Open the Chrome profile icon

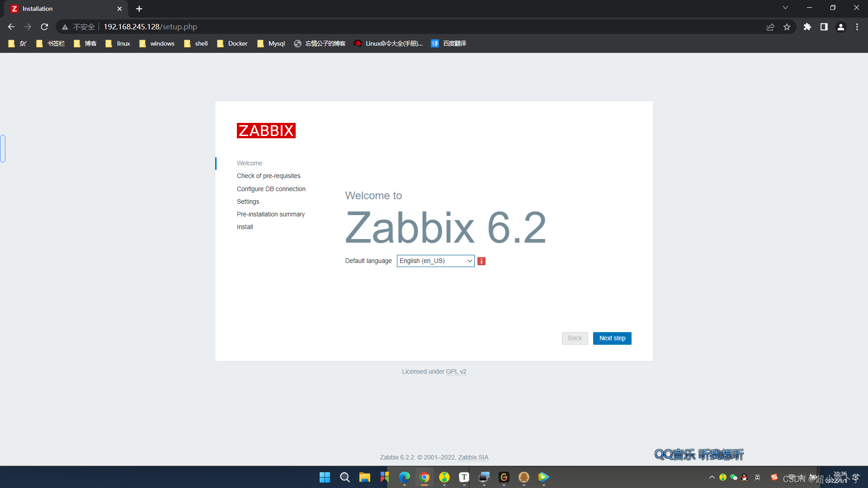[x=841, y=27]
